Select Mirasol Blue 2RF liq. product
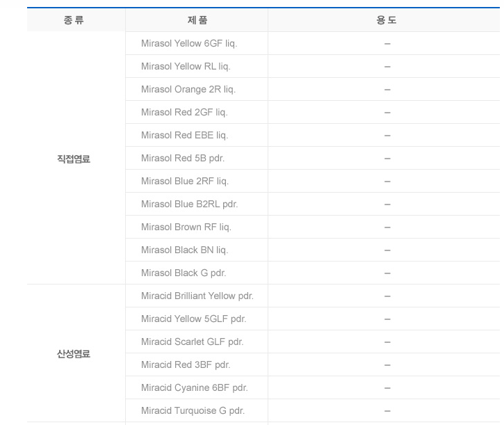Viewport: 504px width, 425px height. pos(185,181)
